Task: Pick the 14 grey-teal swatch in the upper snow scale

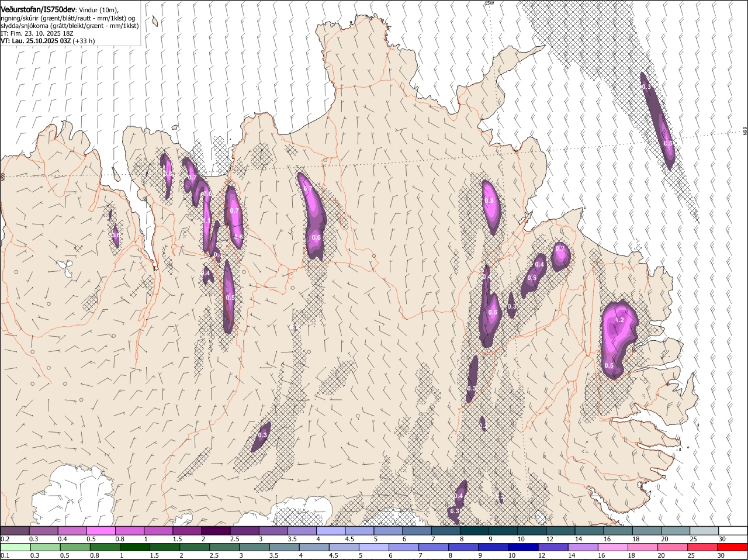Action: (590, 531)
